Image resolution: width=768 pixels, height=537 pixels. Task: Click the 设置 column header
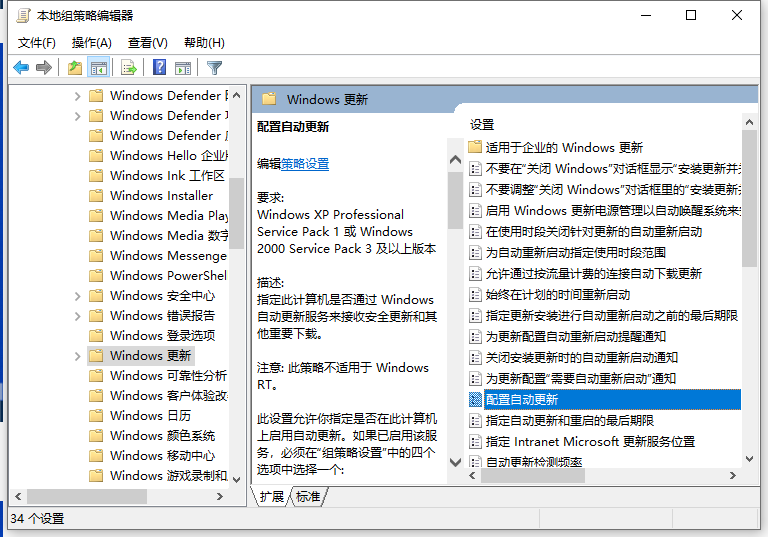pos(482,125)
